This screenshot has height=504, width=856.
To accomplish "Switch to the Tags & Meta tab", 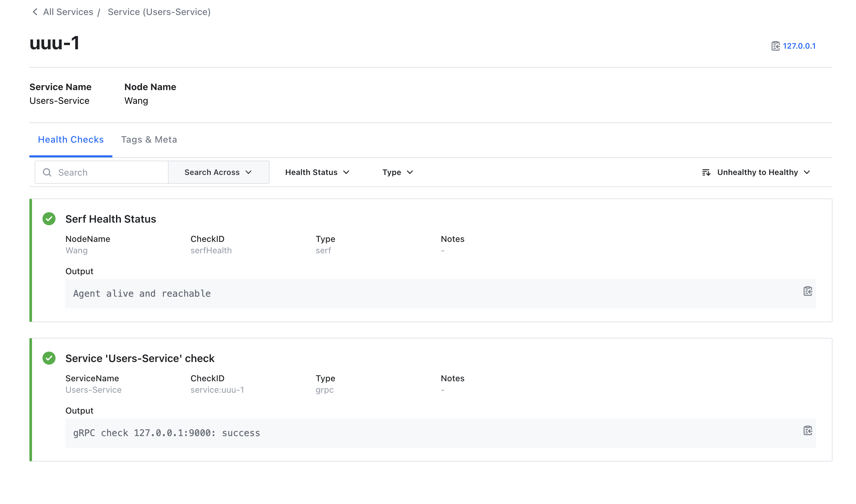I will (x=149, y=140).
